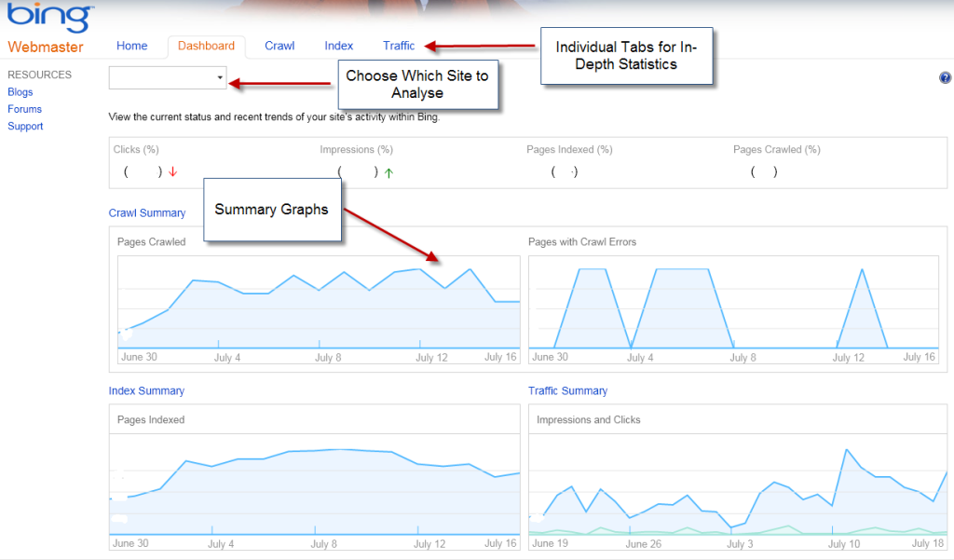Click the Impressions and Clicks graph
Screen dimensions: 954x560
coord(738,492)
